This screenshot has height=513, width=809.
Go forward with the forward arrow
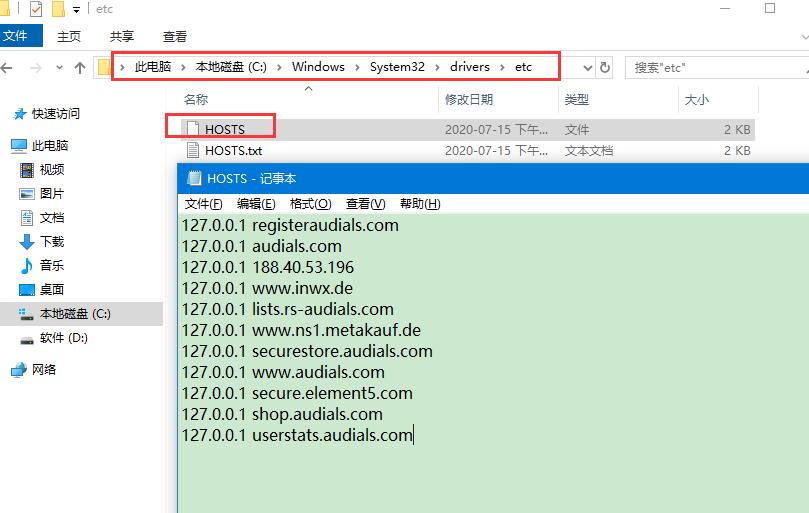pyautogui.click(x=36, y=68)
